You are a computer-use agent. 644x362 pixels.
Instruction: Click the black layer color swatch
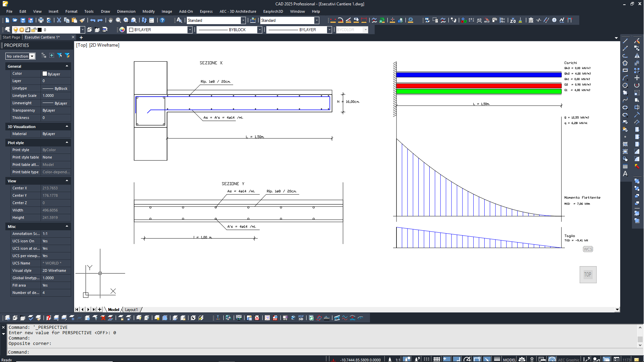[x=40, y=30]
